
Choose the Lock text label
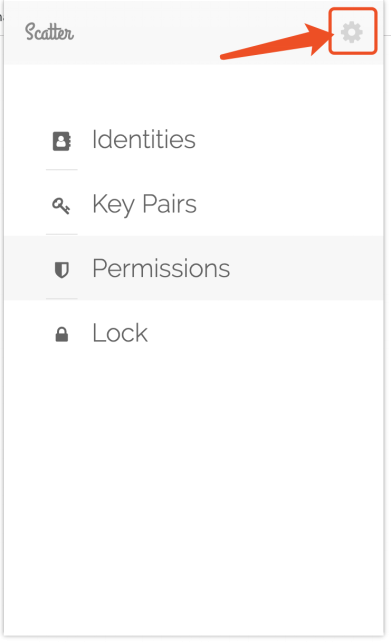(x=120, y=333)
